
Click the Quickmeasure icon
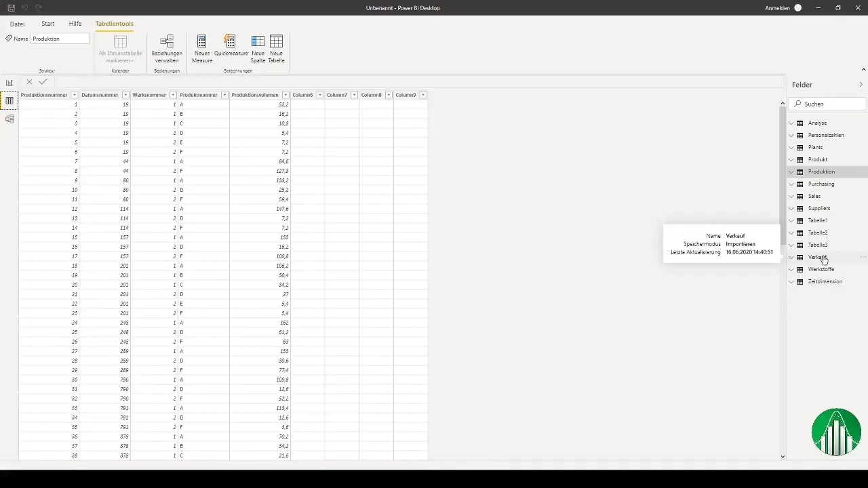(x=230, y=41)
